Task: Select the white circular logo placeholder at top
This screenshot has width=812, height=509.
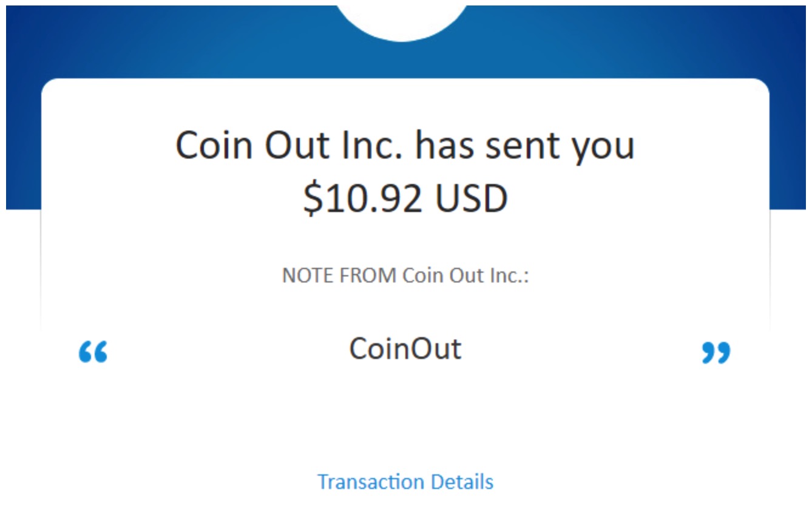Action: pyautogui.click(x=406, y=18)
